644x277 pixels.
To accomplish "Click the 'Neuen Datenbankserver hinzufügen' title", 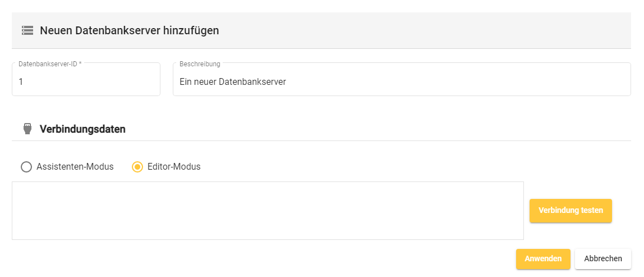I will [129, 30].
